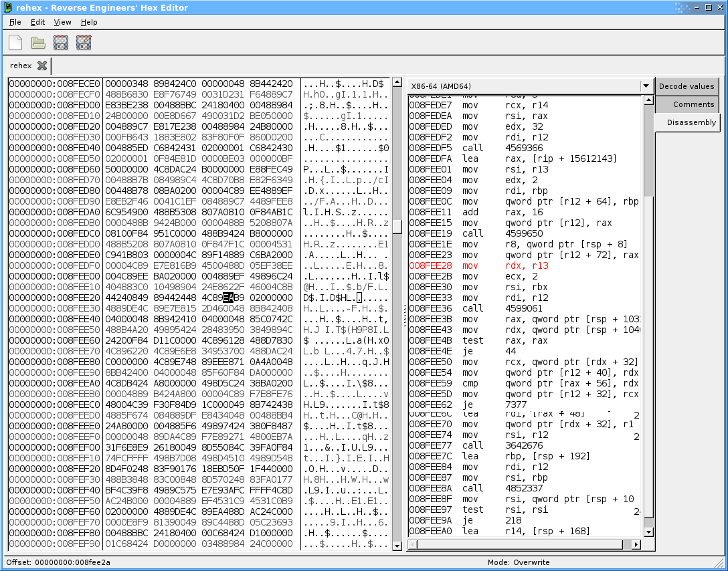
Task: Select the highlighted EA byte in hex view
Action: click(x=228, y=297)
